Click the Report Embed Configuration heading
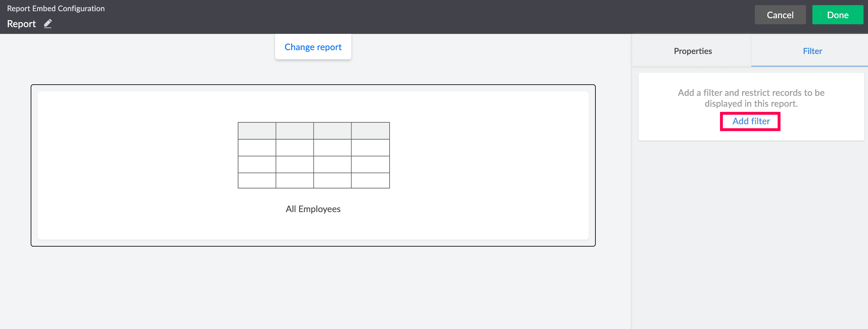The width and height of the screenshot is (868, 329). tap(56, 8)
